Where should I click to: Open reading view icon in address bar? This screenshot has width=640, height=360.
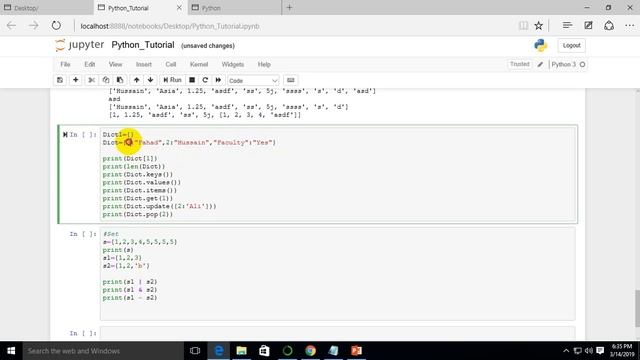pyautogui.click(x=523, y=26)
